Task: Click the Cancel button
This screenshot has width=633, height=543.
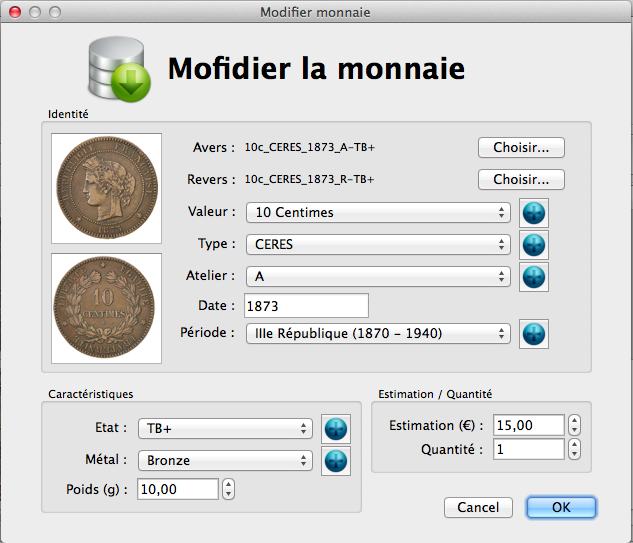Action: pyautogui.click(x=478, y=508)
